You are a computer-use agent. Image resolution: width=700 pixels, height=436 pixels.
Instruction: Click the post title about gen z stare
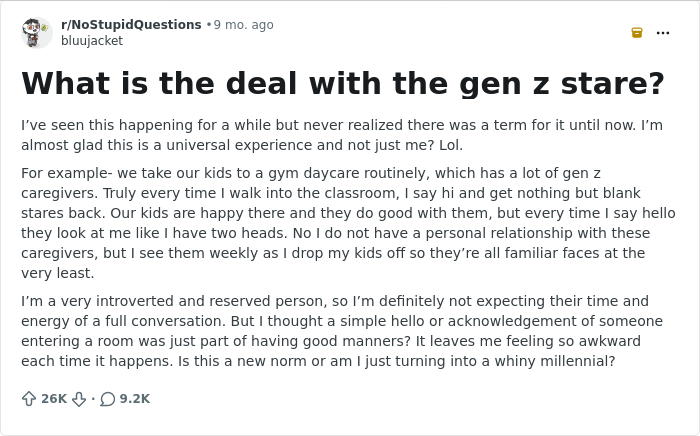click(342, 83)
